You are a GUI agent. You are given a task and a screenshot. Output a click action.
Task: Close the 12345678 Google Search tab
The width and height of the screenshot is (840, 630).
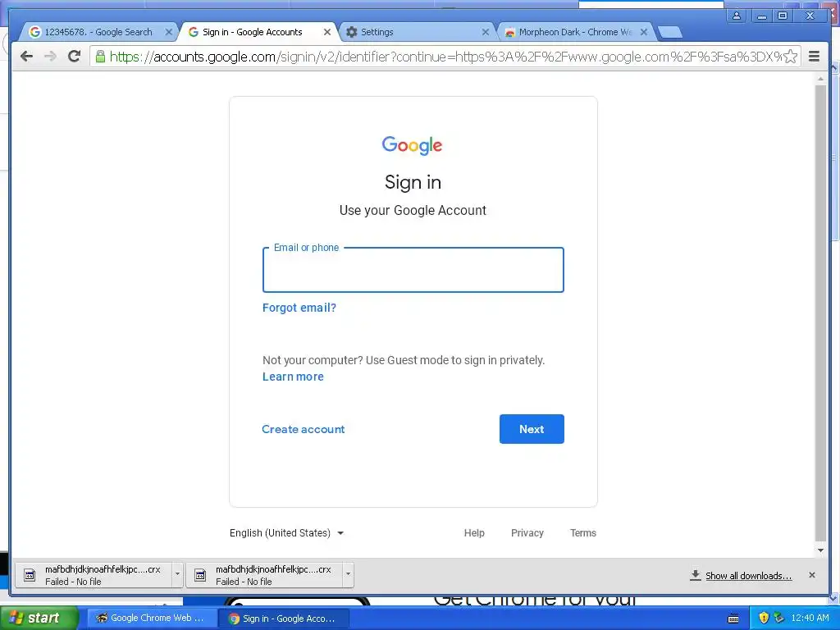click(x=168, y=32)
